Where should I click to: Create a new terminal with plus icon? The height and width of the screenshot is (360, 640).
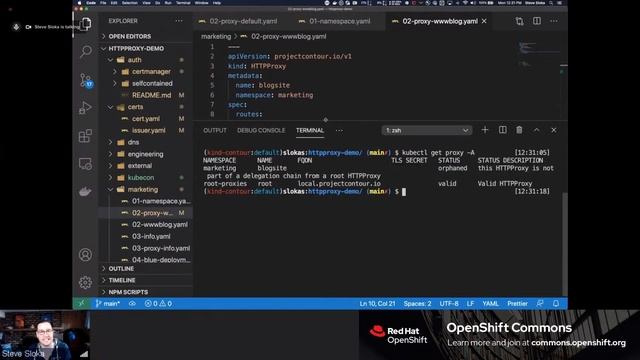pos(485,130)
